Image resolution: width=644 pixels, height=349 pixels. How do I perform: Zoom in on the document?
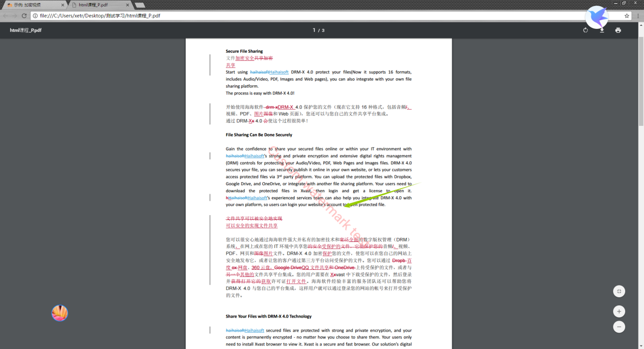619,311
